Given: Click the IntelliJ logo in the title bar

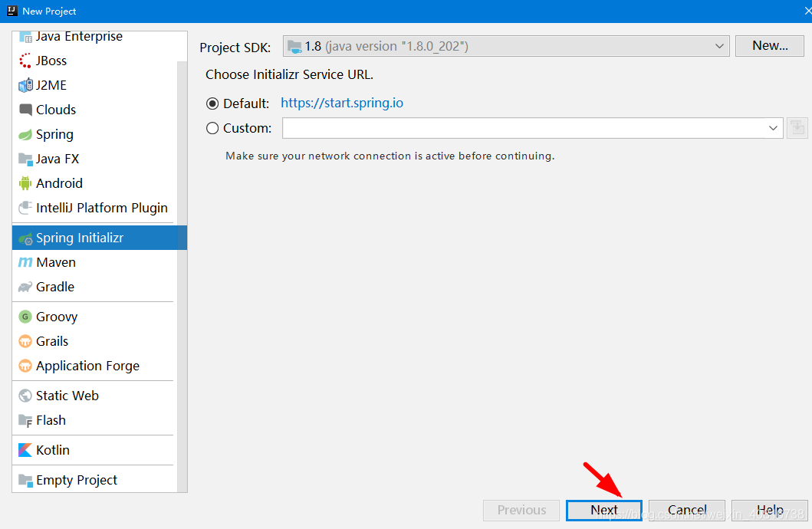Looking at the screenshot, I should [x=12, y=11].
